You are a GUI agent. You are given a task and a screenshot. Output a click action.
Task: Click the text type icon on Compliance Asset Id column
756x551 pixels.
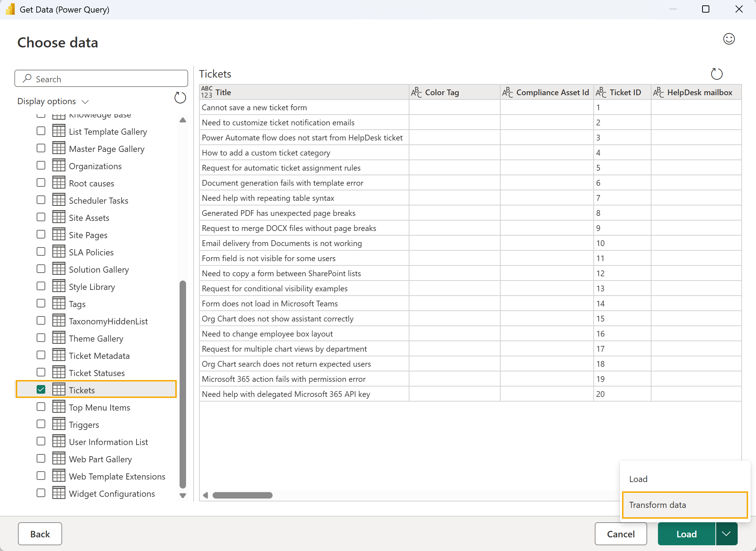coord(507,92)
